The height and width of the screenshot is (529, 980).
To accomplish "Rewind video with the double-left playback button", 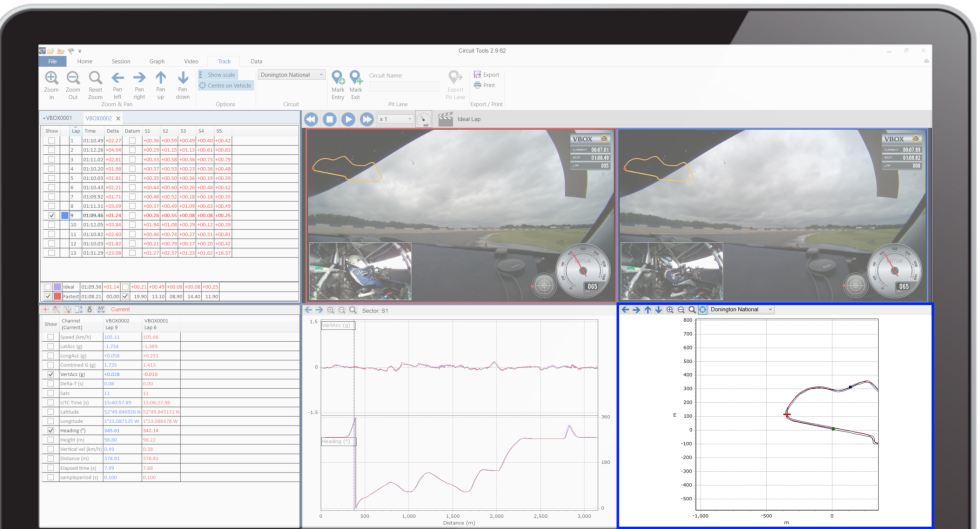I will coord(311,119).
